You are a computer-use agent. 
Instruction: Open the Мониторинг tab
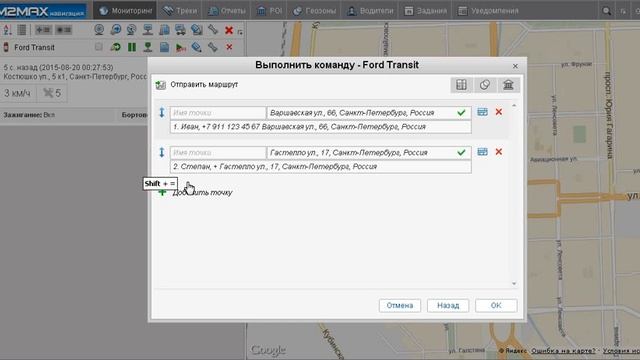124,11
